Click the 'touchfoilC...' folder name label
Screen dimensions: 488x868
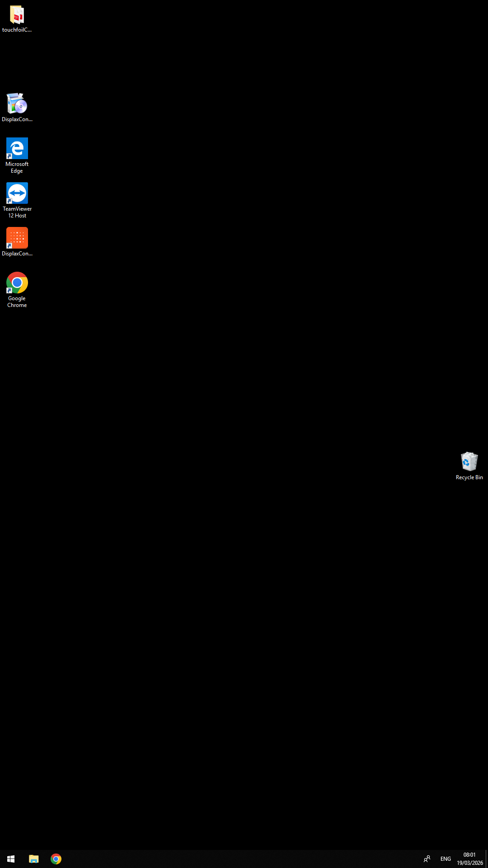[x=17, y=30]
